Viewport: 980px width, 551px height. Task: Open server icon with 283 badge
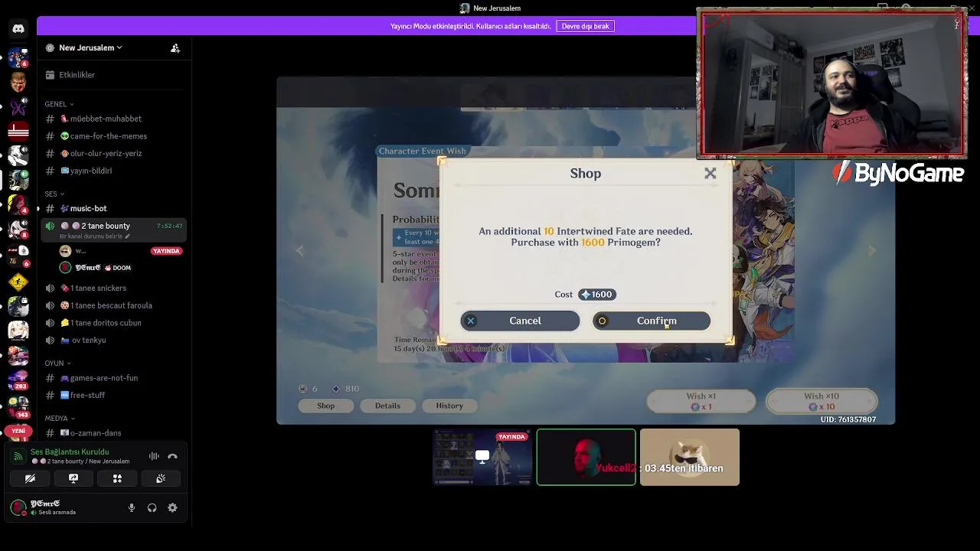(18, 379)
